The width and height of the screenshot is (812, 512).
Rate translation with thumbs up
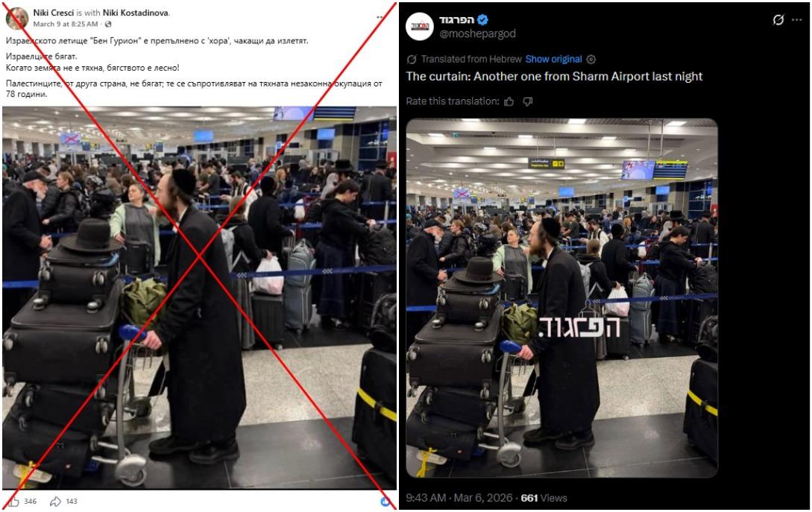click(x=509, y=101)
